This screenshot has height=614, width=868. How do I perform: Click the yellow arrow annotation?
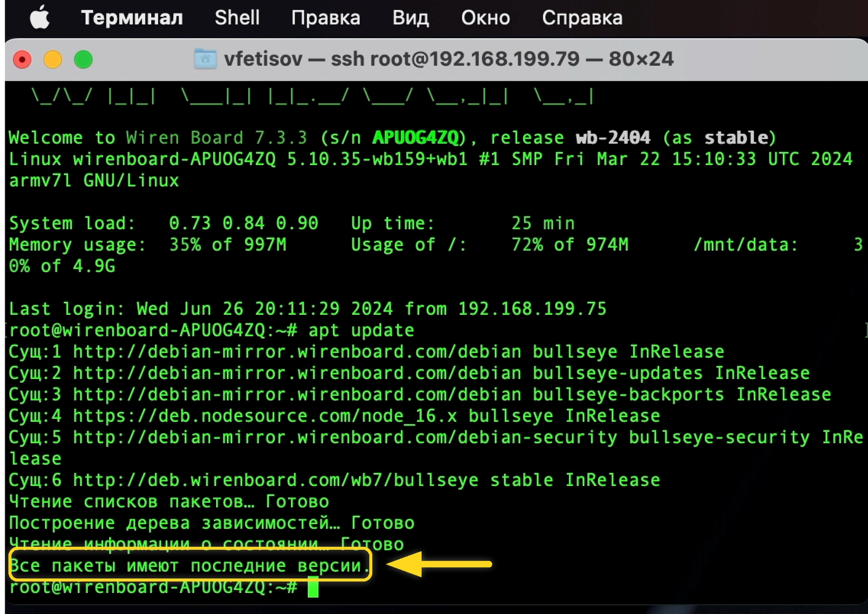[439, 564]
